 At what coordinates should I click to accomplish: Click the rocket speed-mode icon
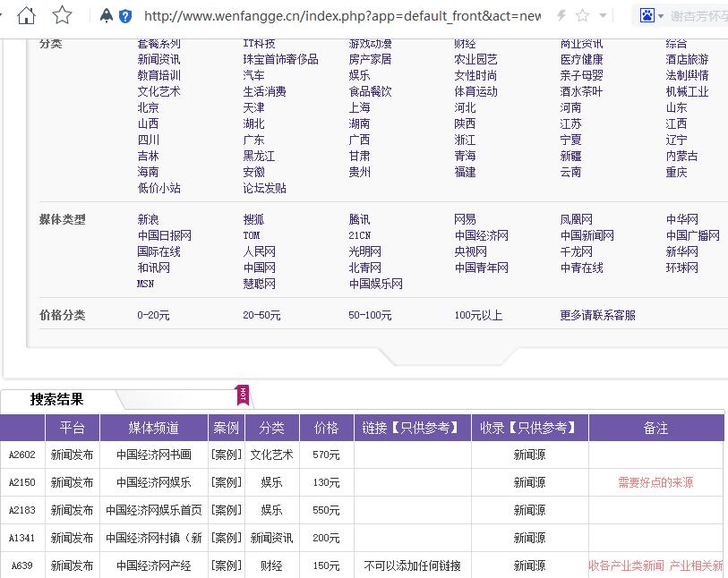click(107, 16)
